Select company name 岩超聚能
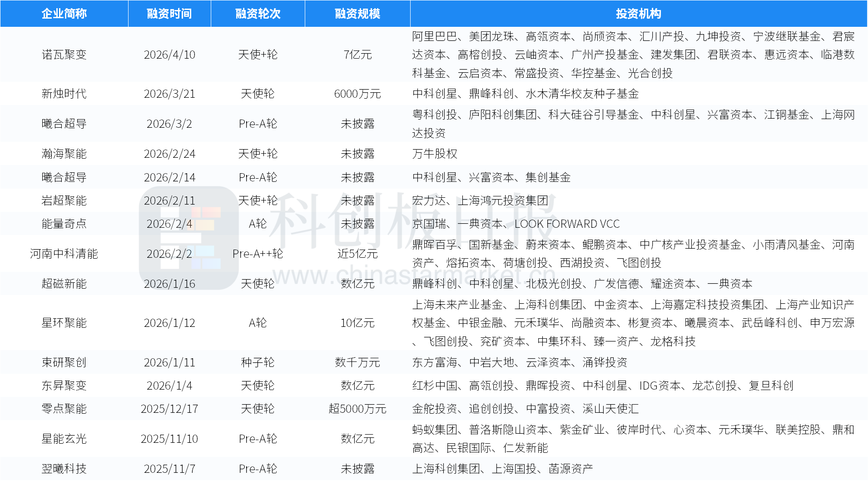 point(64,200)
